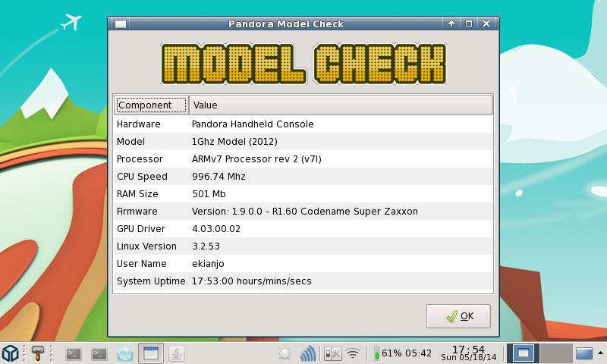The image size is (607, 364).
Task: Open window menu icon in title bar
Action: click(119, 24)
